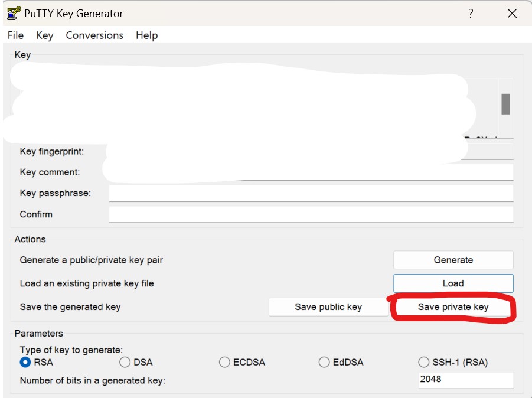This screenshot has width=532, height=398.
Task: Click Save private key button
Action: (453, 306)
